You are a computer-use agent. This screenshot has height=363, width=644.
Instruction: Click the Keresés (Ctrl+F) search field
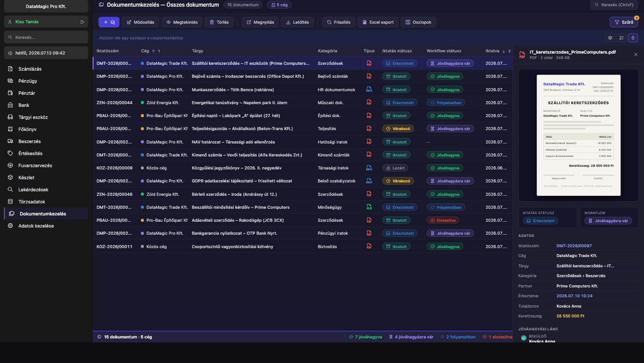pos(614,5)
